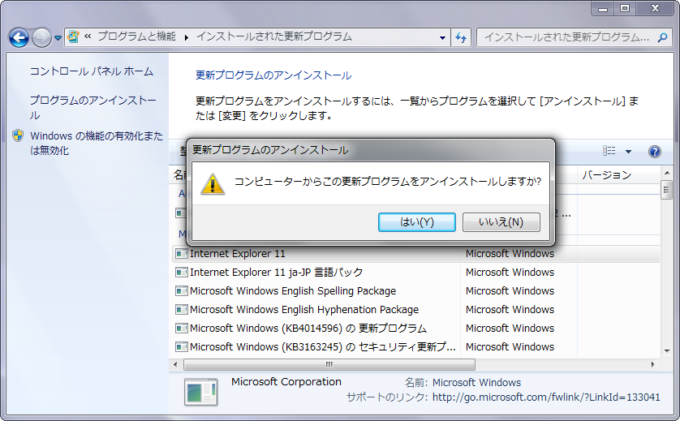Cancel uninstall with いいえ(N) button
680x421 pixels.
coord(501,221)
